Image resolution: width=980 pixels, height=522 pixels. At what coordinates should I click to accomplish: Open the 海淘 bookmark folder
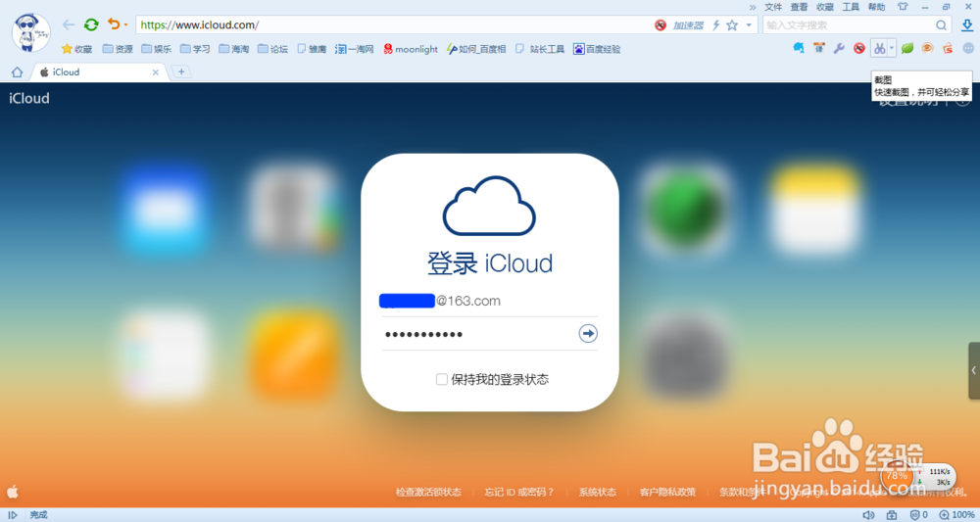pos(234,49)
